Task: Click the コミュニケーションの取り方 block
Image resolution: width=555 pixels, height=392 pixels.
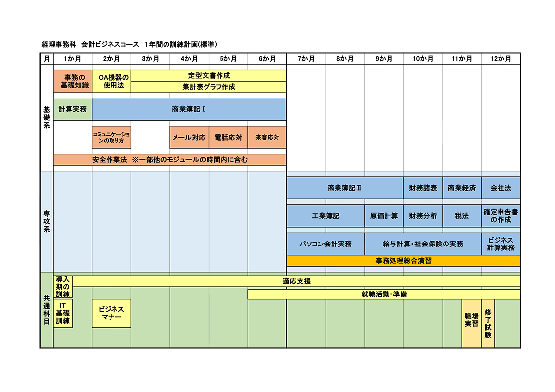Action: (111, 137)
